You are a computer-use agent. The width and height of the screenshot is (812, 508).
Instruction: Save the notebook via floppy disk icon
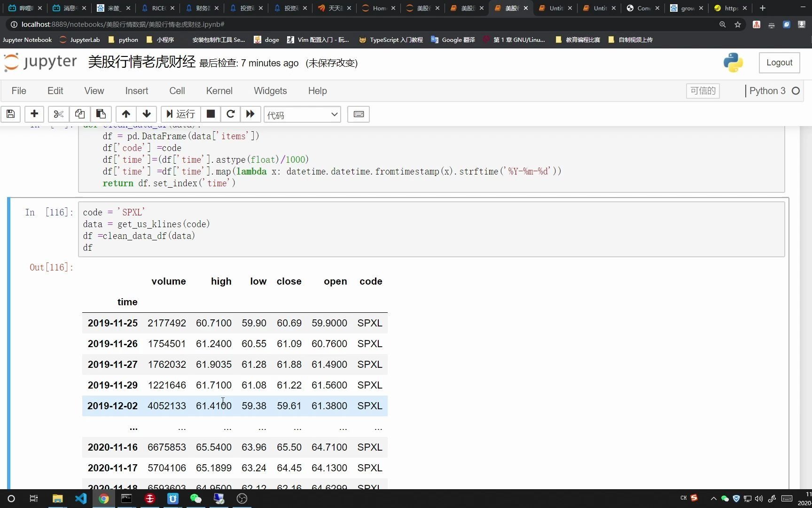click(10, 114)
